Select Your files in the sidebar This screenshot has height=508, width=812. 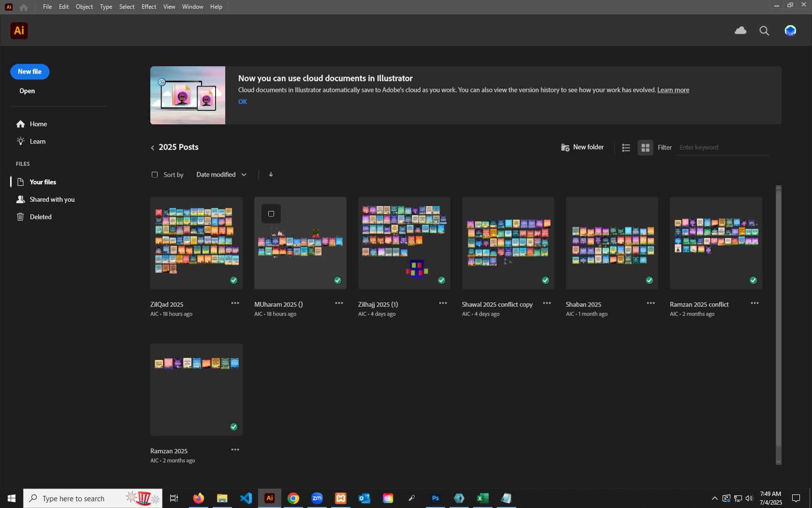click(37, 182)
